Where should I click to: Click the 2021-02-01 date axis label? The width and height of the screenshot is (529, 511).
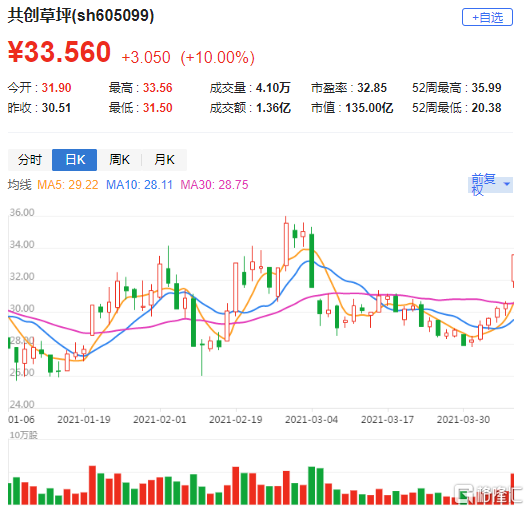(160, 420)
